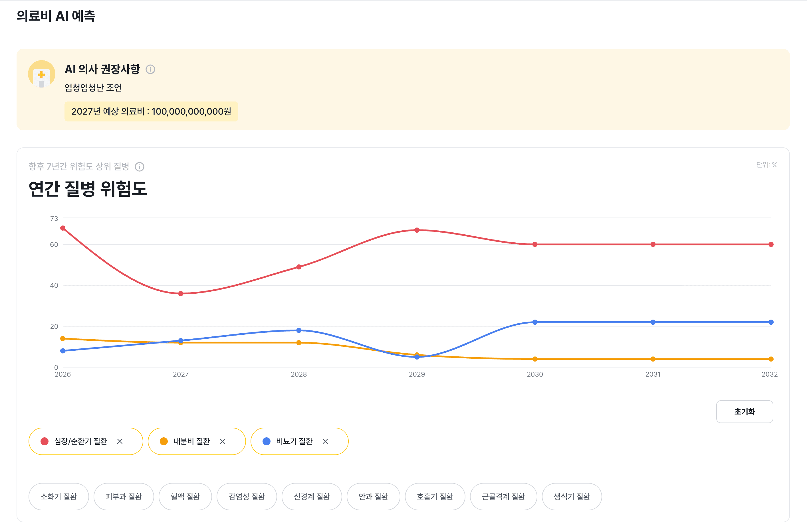The width and height of the screenshot is (807, 532).
Task: Enable the 소화기 질환 filter chip
Action: click(x=59, y=496)
